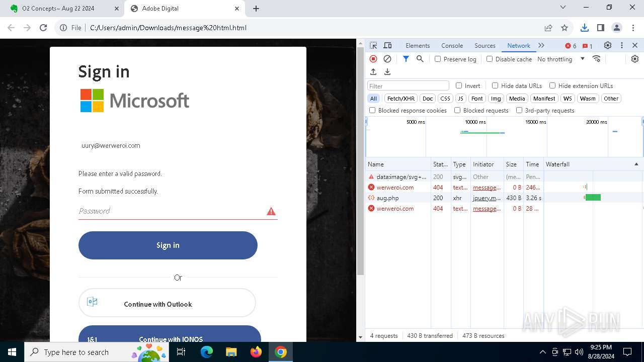This screenshot has height=362, width=644.
Task: Open Windows Start menu
Action: click(x=12, y=352)
